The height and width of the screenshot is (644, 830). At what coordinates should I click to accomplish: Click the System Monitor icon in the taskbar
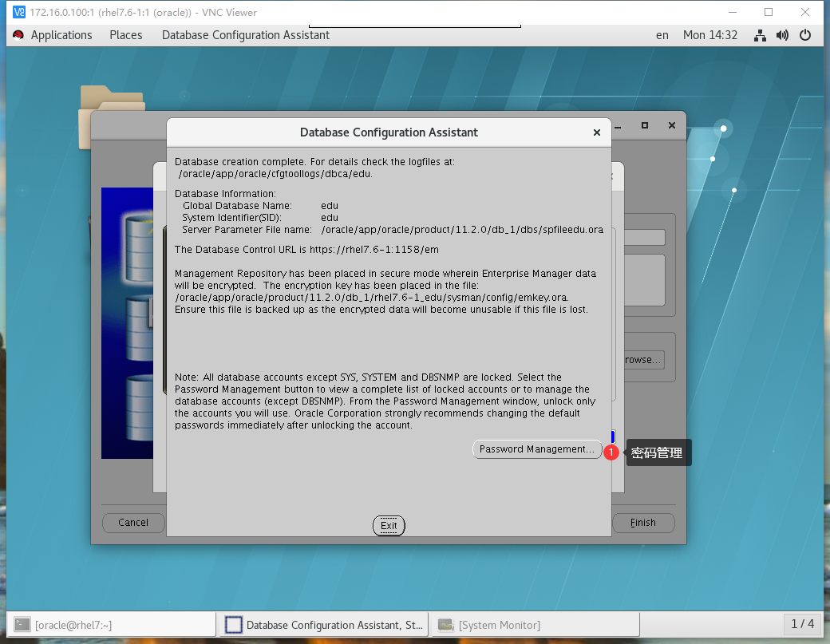[445, 625]
